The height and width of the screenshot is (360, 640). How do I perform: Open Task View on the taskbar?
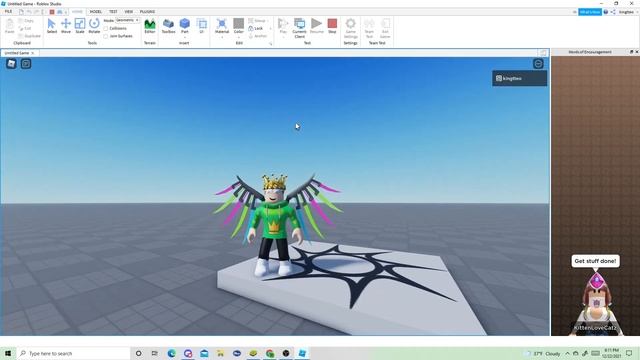click(155, 353)
